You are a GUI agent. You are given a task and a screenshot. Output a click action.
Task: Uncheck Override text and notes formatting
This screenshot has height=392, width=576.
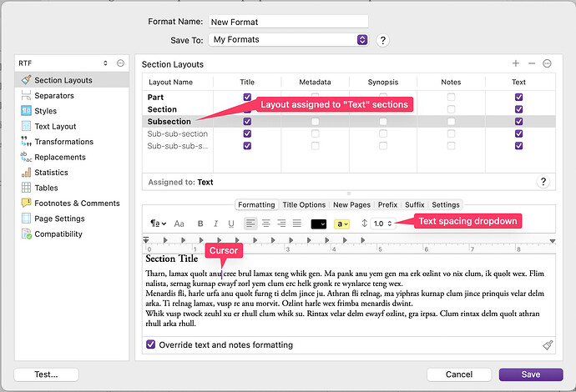coord(150,344)
